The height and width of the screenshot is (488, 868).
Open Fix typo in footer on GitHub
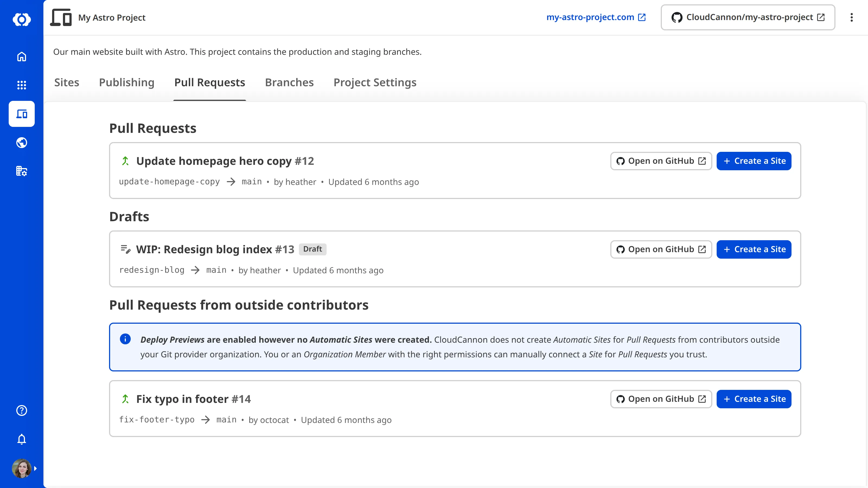(x=661, y=399)
